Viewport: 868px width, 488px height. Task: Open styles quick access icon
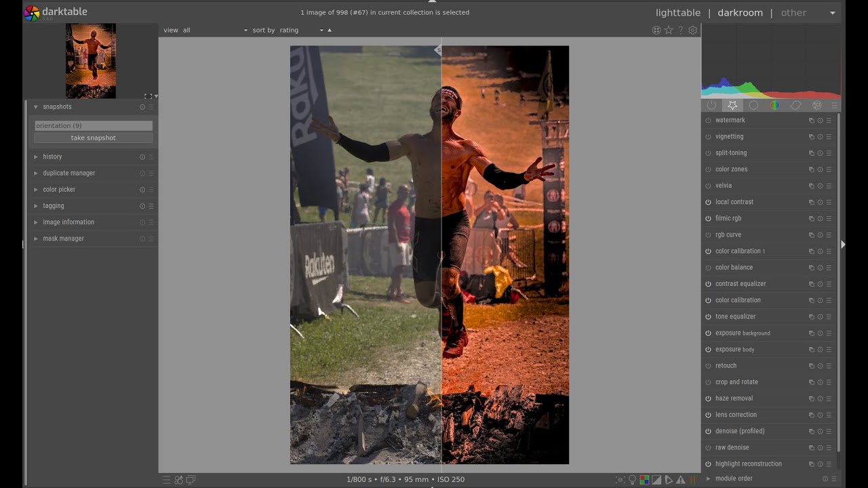click(x=179, y=480)
